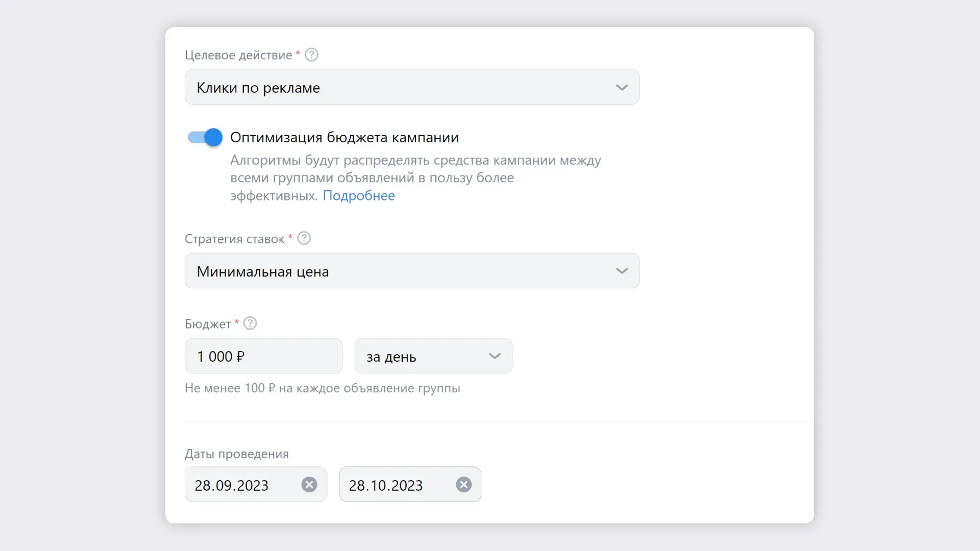980x551 pixels.
Task: Click chevron arrow in Минимальная цена field
Action: point(622,271)
